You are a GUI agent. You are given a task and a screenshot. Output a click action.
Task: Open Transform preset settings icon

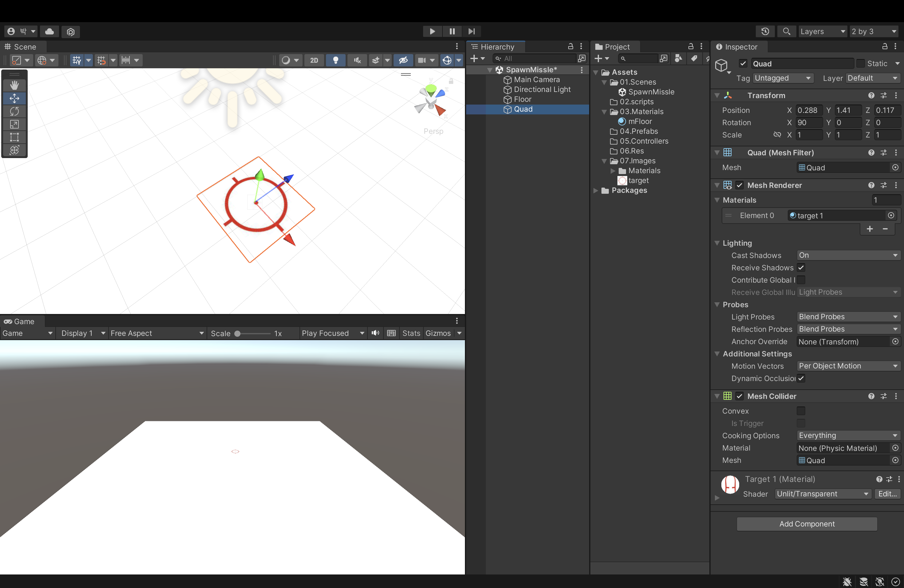point(883,95)
